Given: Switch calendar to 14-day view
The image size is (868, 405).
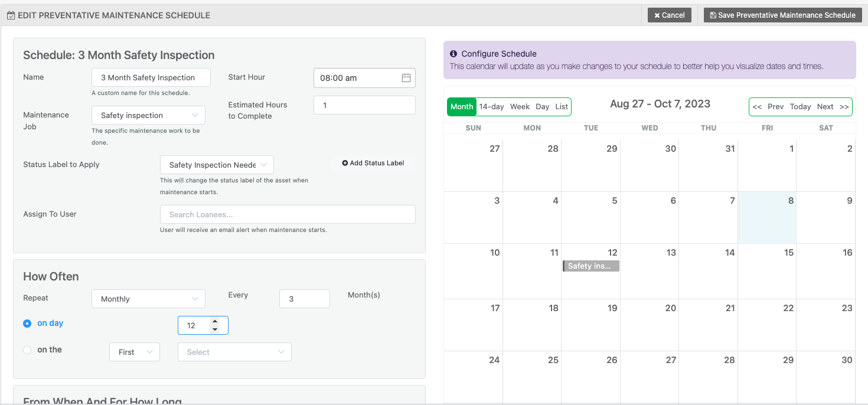Looking at the screenshot, I should tap(491, 107).
